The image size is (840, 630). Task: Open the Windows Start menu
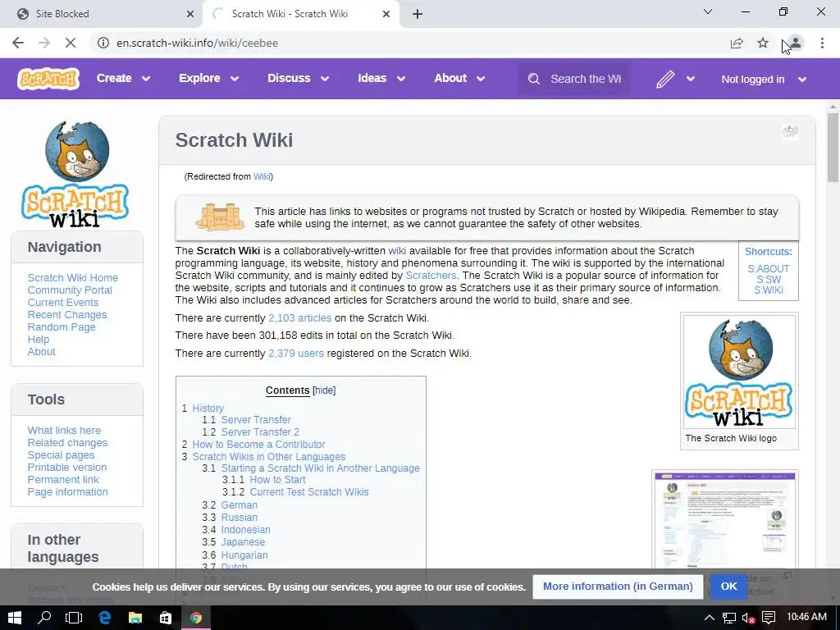[15, 618]
